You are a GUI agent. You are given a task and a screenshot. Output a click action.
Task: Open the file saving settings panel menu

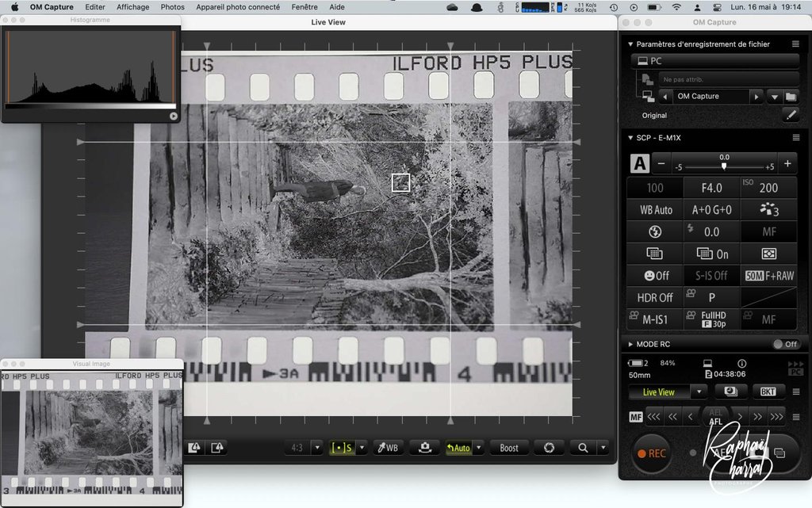[x=795, y=44]
